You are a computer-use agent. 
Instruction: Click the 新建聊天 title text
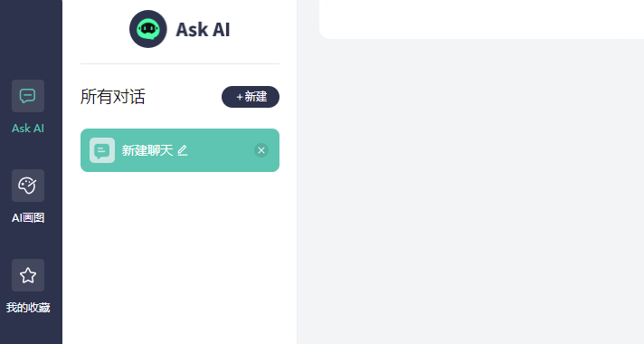point(147,150)
